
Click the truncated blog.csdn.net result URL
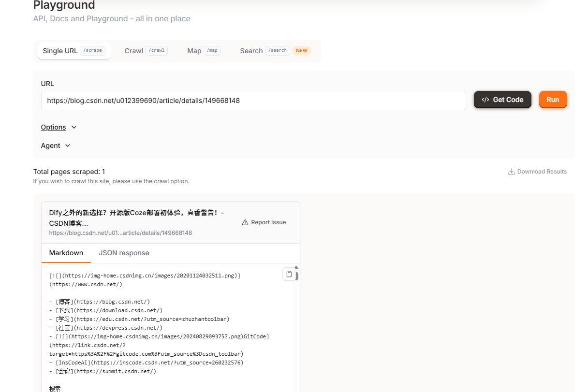point(120,233)
